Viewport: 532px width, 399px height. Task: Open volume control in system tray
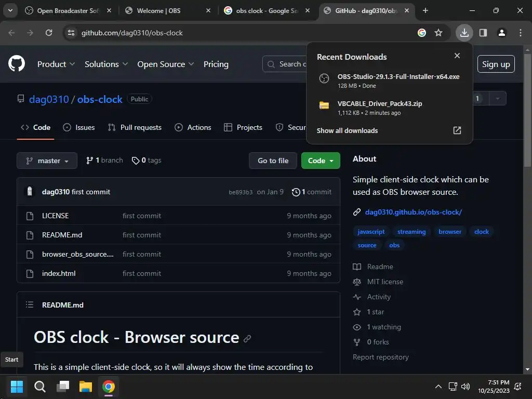pyautogui.click(x=465, y=387)
